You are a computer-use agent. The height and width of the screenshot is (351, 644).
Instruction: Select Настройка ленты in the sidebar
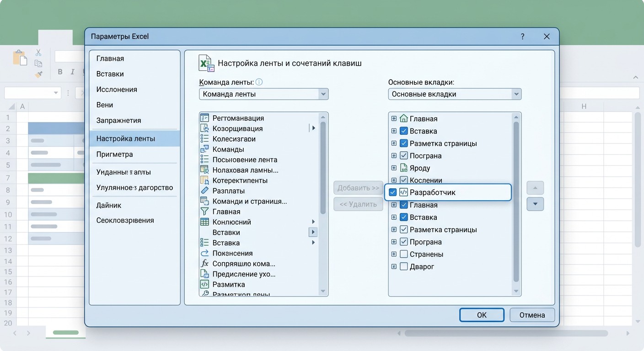134,138
